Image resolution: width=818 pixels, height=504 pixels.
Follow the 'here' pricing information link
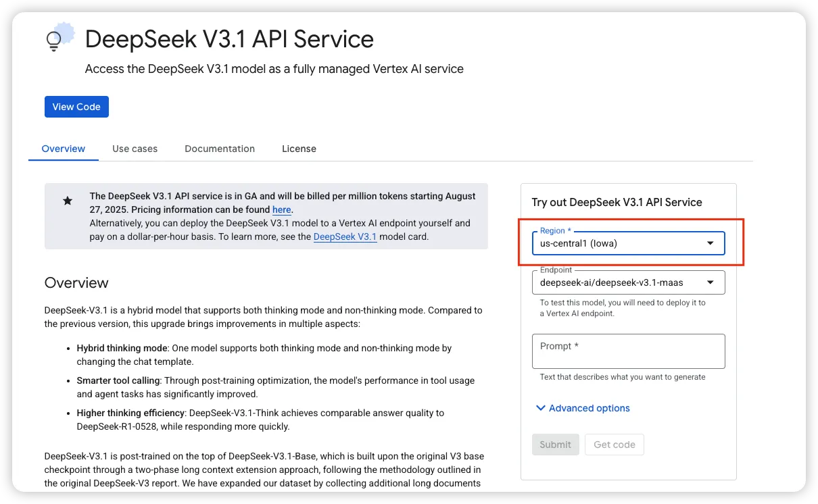(281, 210)
